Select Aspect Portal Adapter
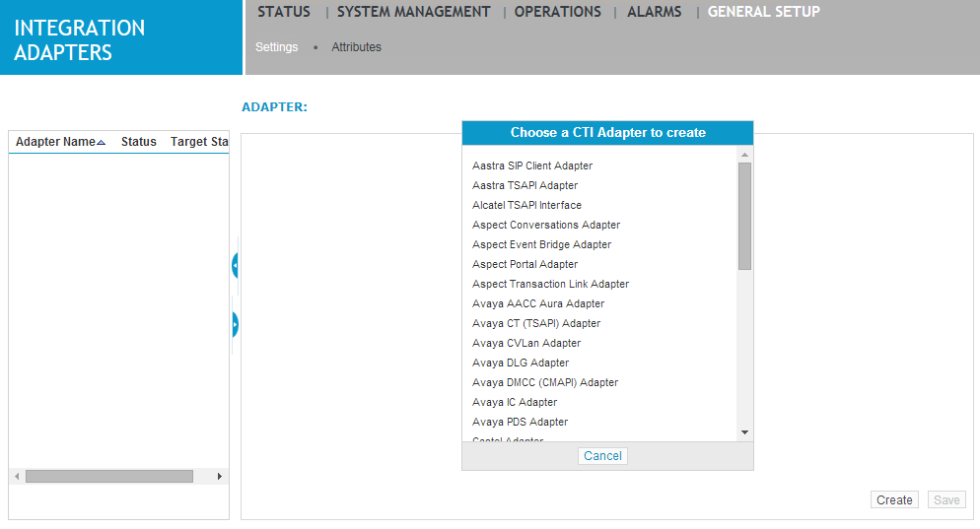Image resolution: width=980 pixels, height=529 pixels. [525, 264]
